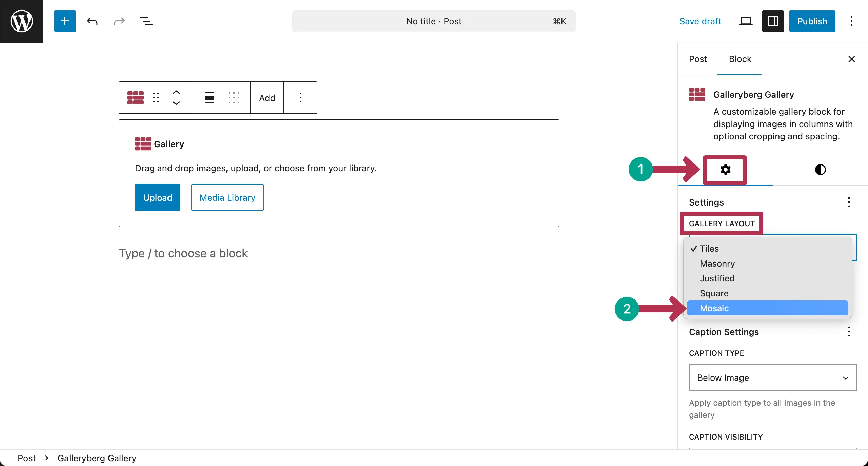Click the align icon in the block toolbar

click(210, 98)
